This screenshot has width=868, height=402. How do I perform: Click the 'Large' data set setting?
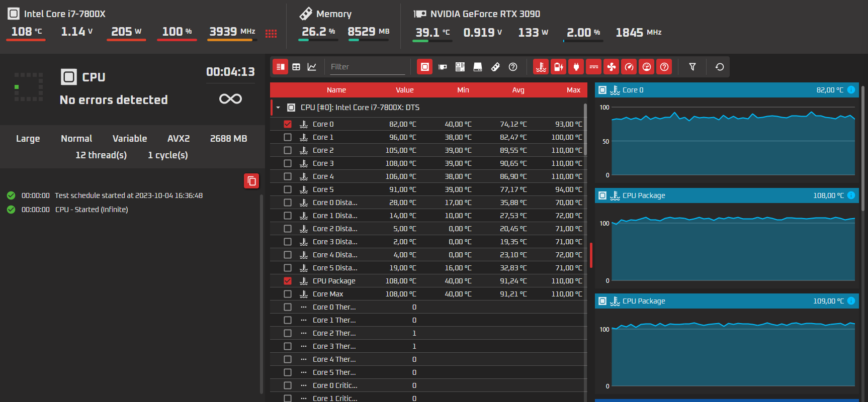(x=28, y=139)
